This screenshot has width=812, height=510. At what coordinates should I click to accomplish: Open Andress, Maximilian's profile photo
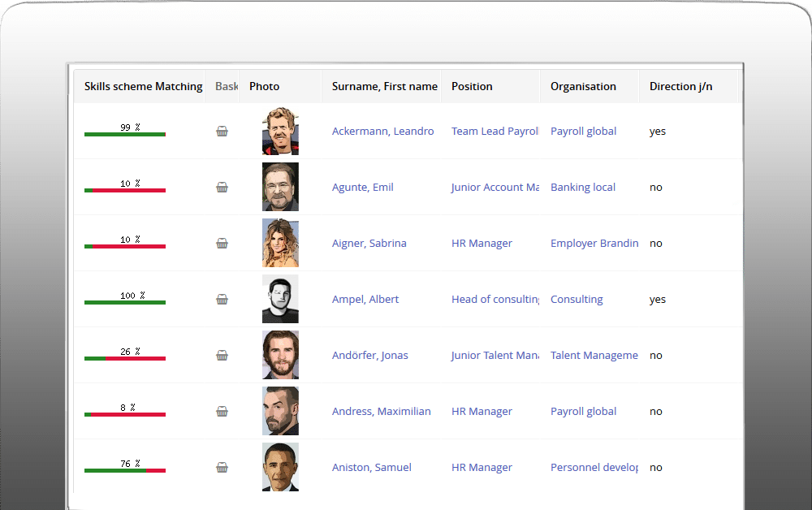point(280,411)
